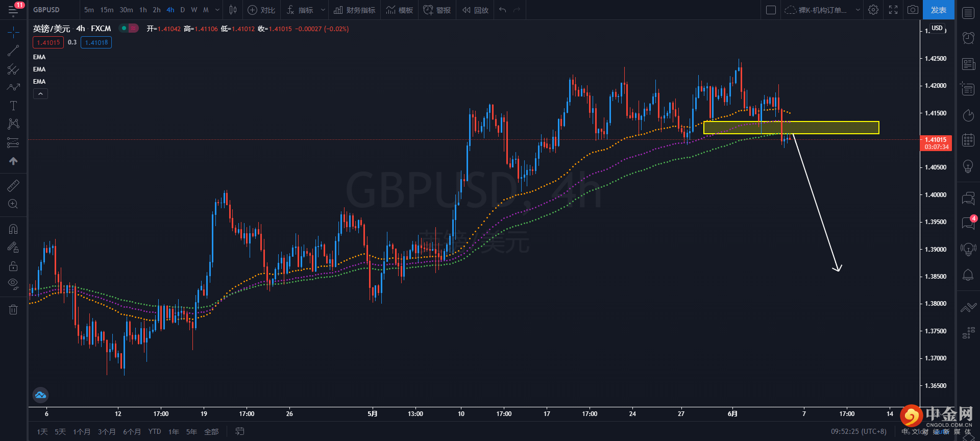Open 指标 indicators dialog
The image size is (980, 441).
point(300,10)
